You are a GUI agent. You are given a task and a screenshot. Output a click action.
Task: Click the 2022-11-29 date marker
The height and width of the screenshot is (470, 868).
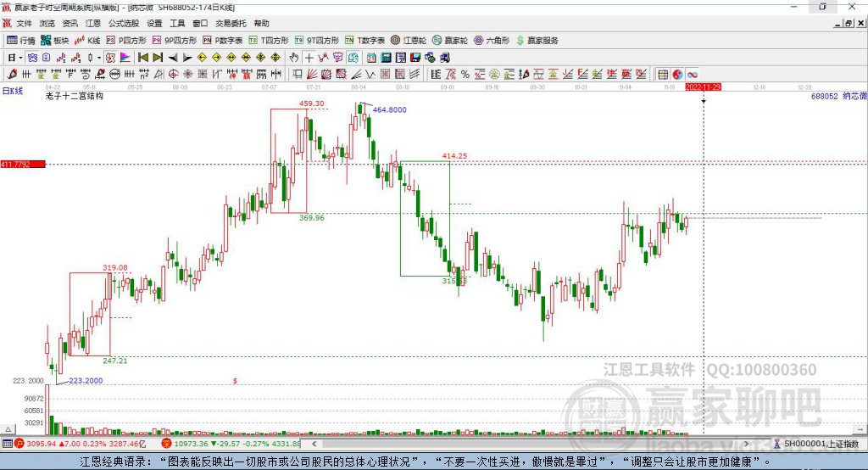click(x=703, y=87)
